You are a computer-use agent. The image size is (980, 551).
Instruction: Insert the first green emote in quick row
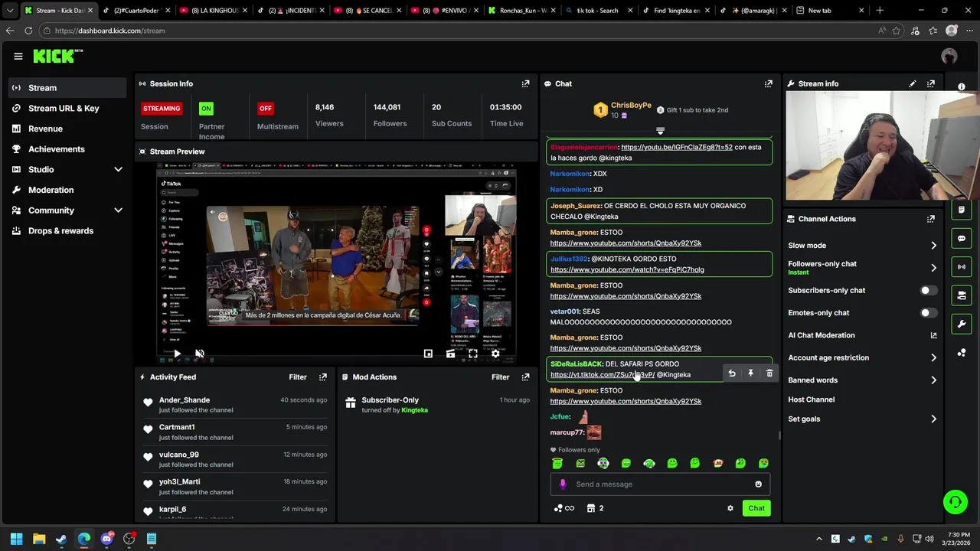point(557,463)
